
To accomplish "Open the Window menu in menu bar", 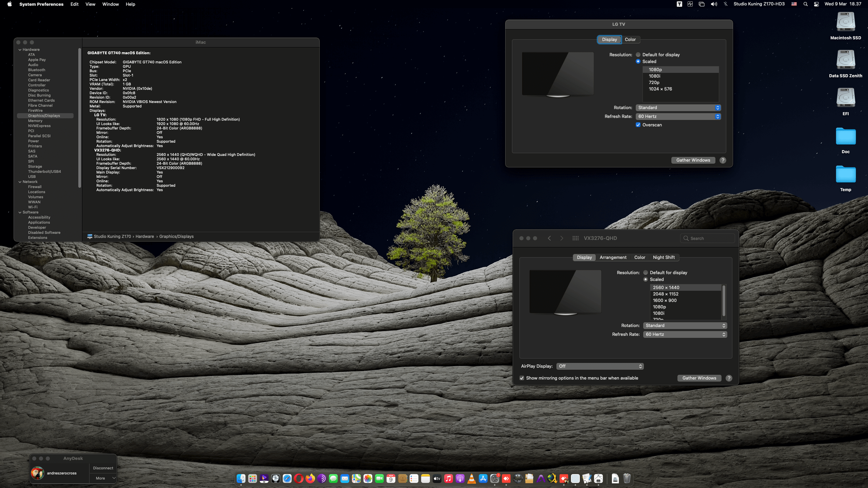I will (x=110, y=4).
